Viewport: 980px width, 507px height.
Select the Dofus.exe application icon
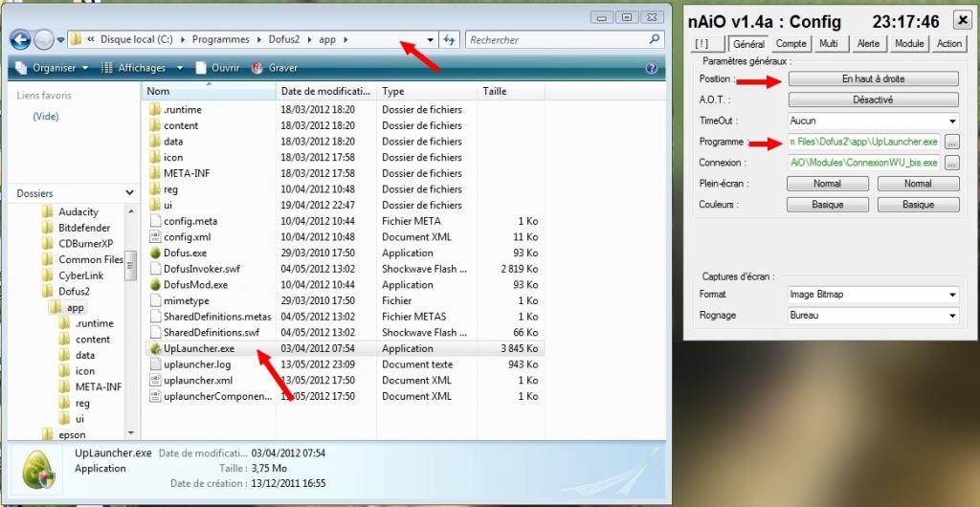[156, 253]
